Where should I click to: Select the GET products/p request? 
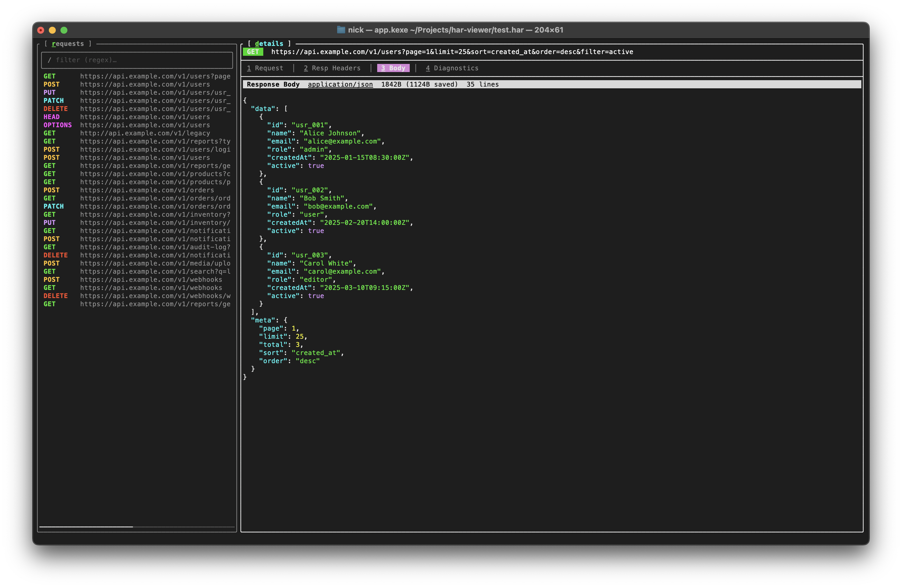point(137,182)
